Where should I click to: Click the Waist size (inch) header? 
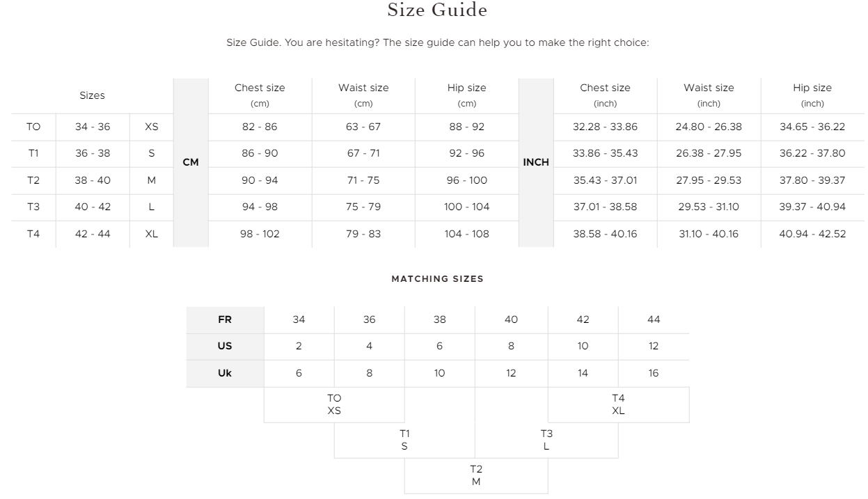pos(709,95)
